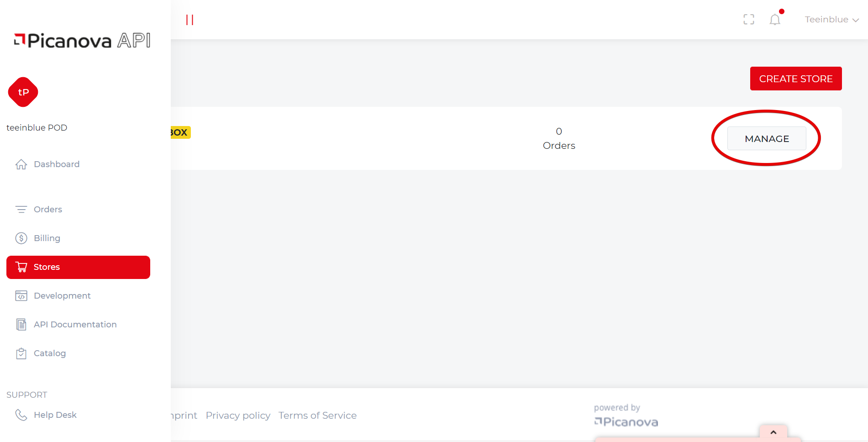Click the Stores cart icon
Image resolution: width=868 pixels, height=442 pixels.
21,267
